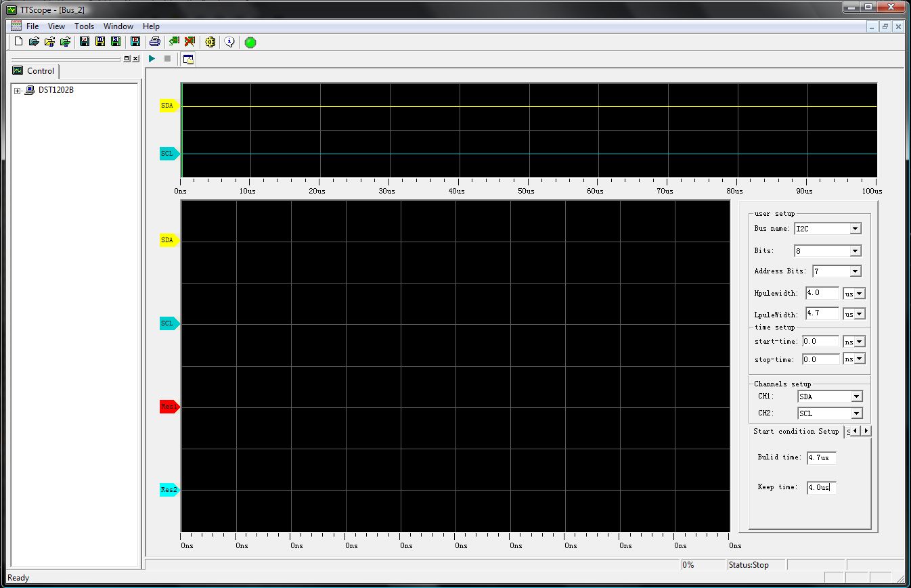Open the Help menu
The width and height of the screenshot is (911, 588).
click(151, 26)
